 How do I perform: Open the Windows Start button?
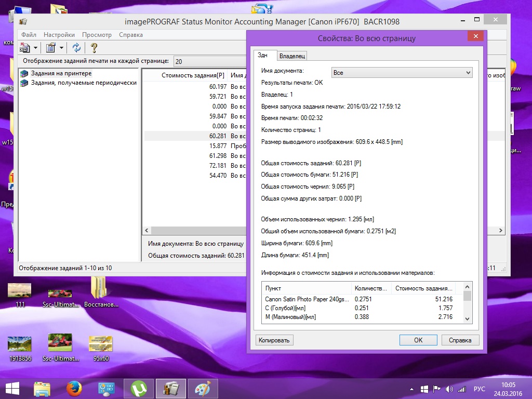(x=12, y=389)
